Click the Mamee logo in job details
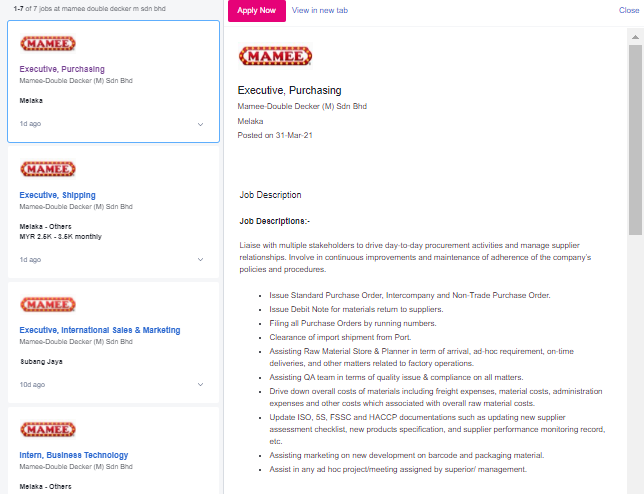 pyautogui.click(x=275, y=56)
